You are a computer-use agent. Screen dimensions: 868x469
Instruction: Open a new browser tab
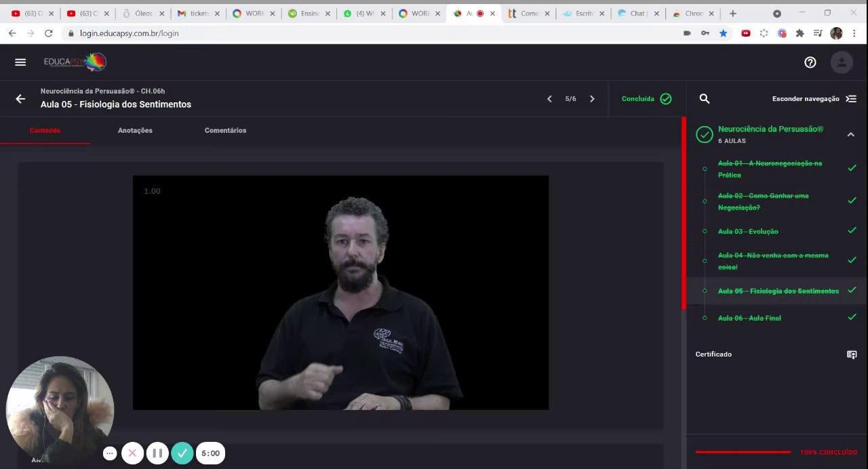[732, 14]
